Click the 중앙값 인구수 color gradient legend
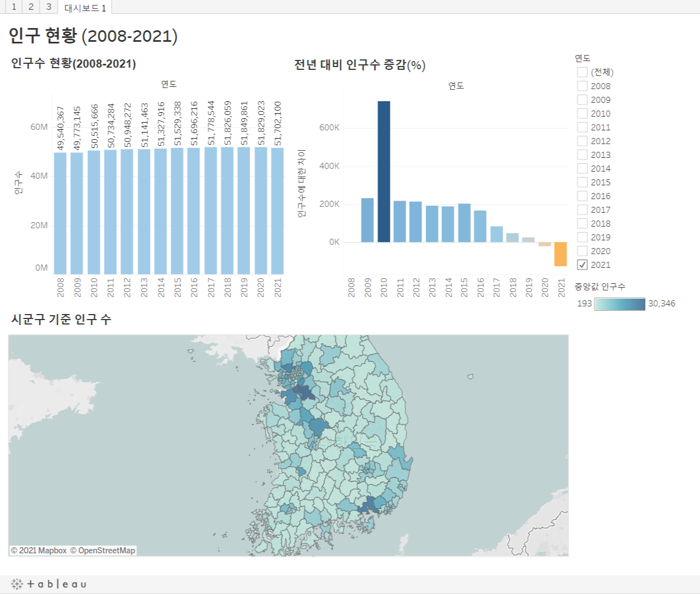 tap(620, 304)
